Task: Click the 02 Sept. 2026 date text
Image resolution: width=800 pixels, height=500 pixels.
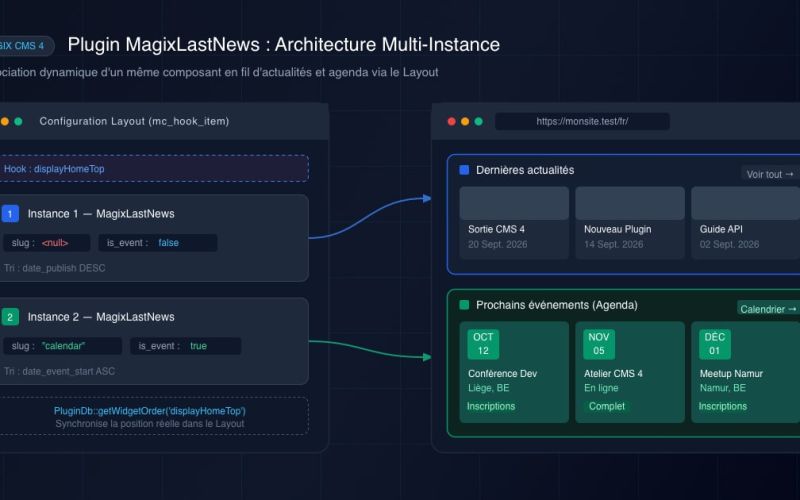Action: (x=729, y=244)
